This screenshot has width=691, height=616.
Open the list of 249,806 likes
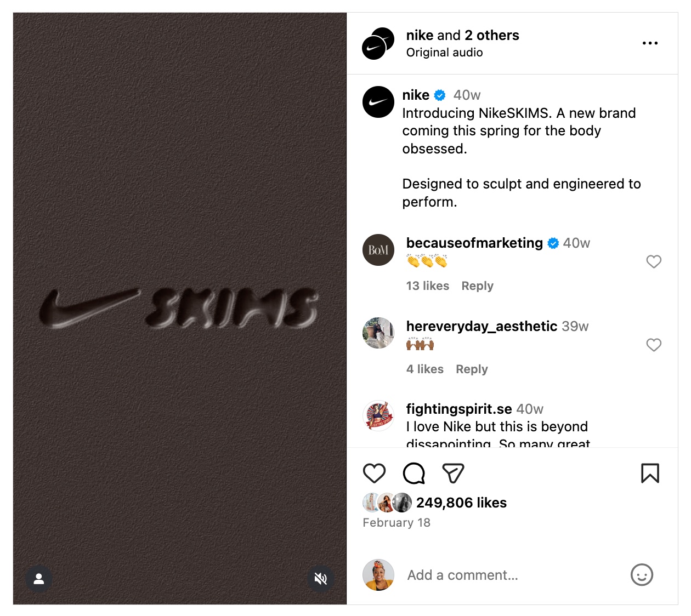coord(461,503)
